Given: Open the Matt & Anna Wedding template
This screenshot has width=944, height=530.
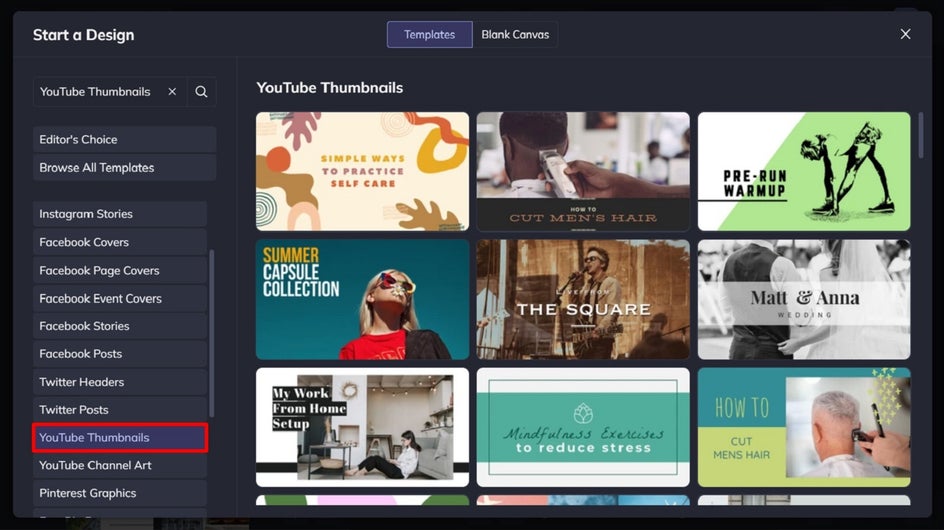Looking at the screenshot, I should pyautogui.click(x=803, y=299).
